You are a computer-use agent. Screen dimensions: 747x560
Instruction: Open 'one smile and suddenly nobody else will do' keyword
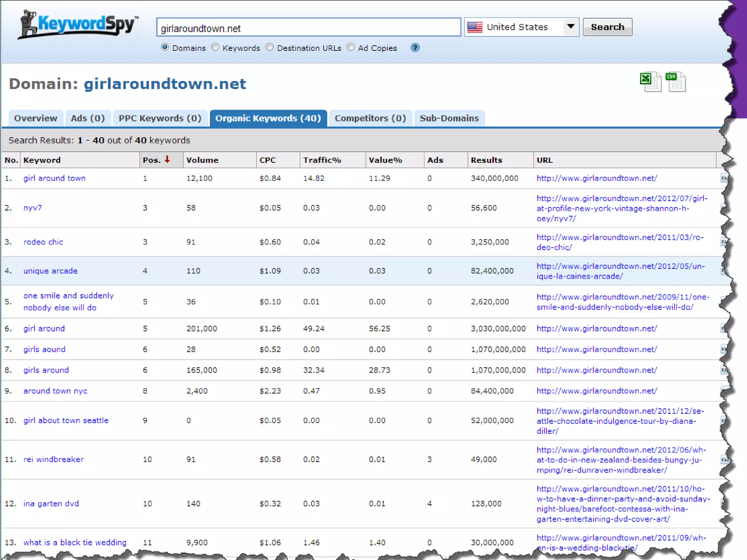pos(69,302)
